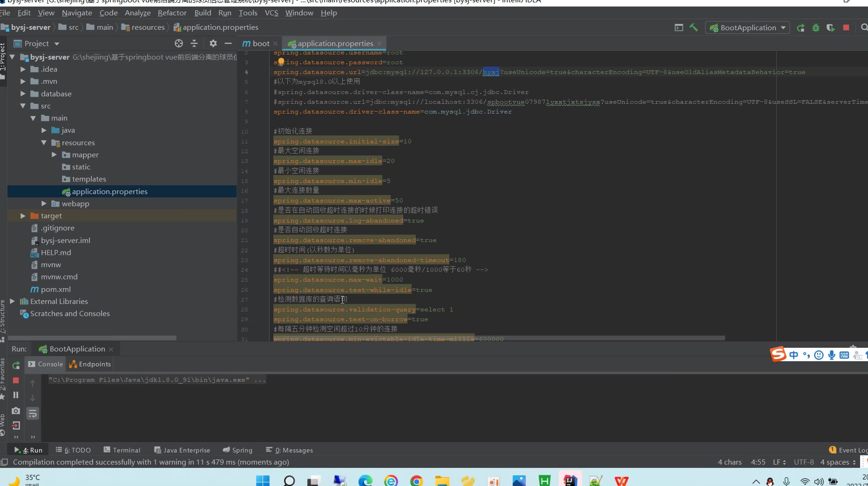Toggle the soft-wrap button in the console
Image resolution: width=868 pixels, height=486 pixels.
[33, 413]
